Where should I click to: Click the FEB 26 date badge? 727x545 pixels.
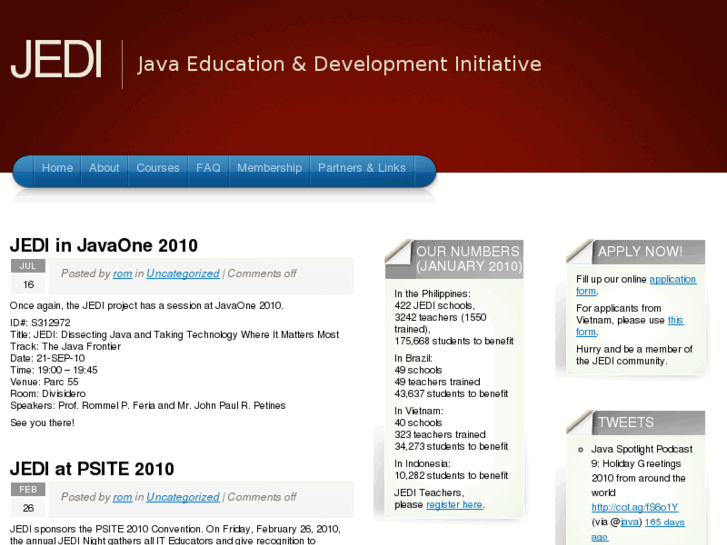pyautogui.click(x=28, y=500)
